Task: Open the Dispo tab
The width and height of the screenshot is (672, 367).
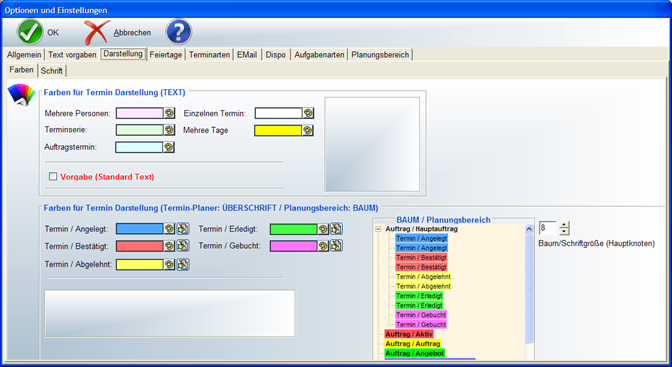Action: click(276, 55)
